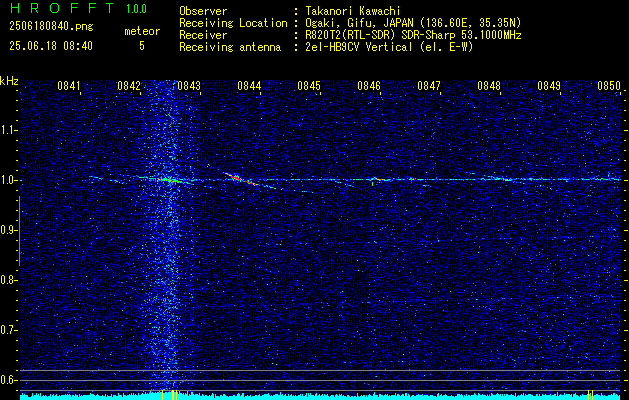The width and height of the screenshot is (629, 400).
Task: Click the meteor count value 5
Action: tap(142, 46)
